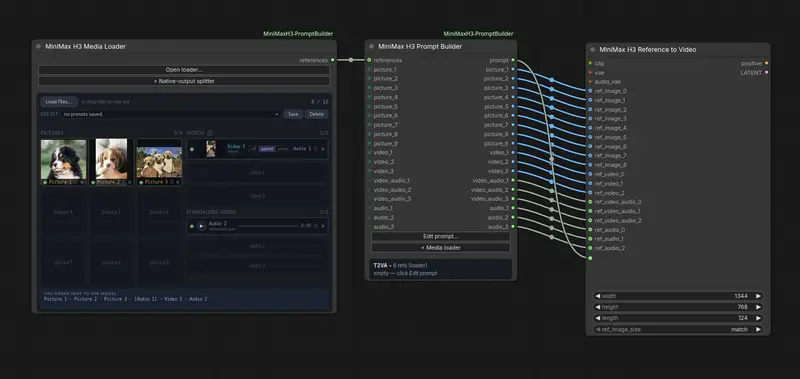Toggle the green enable dot for Picture 1

[45, 182]
